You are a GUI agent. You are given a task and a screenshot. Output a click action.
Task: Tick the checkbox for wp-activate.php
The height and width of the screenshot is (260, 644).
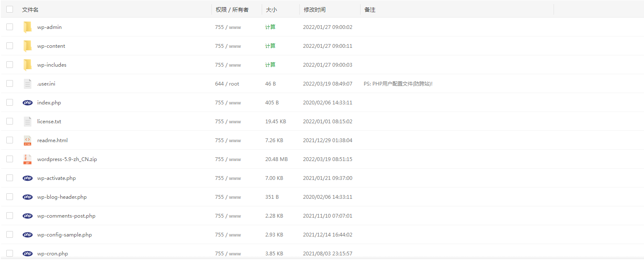pos(10,178)
